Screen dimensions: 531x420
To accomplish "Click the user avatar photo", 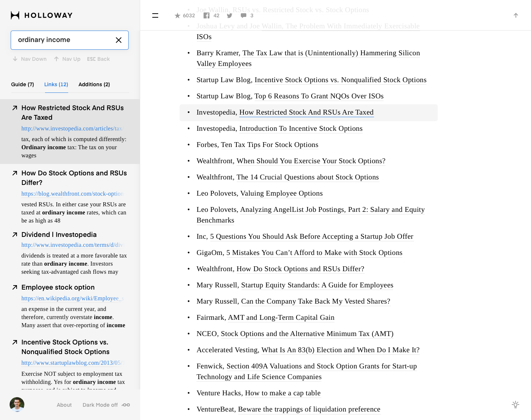I will [x=17, y=405].
